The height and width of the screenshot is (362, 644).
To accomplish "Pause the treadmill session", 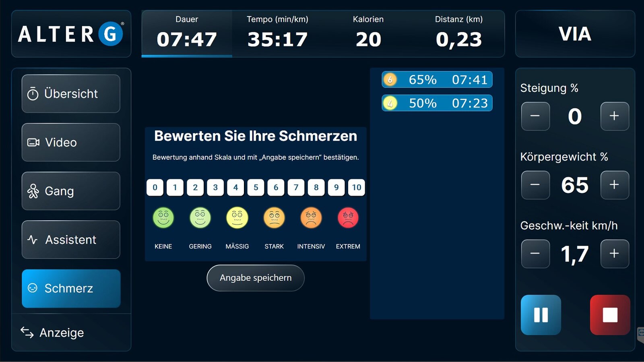I will (x=541, y=315).
